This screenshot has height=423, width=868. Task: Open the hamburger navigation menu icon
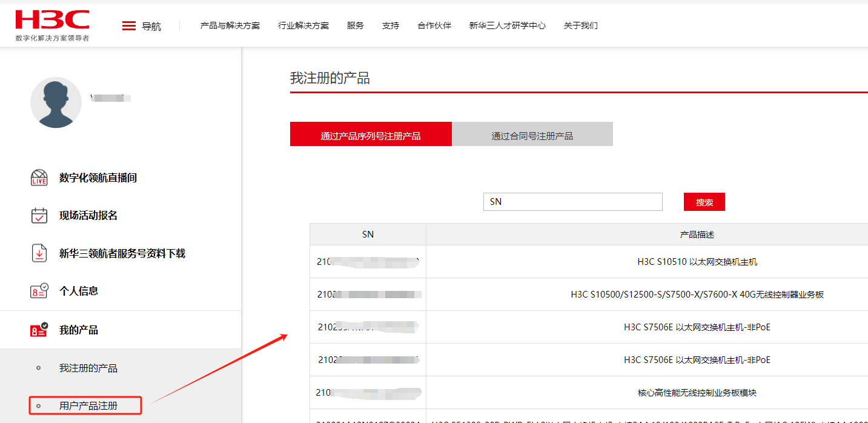click(128, 26)
